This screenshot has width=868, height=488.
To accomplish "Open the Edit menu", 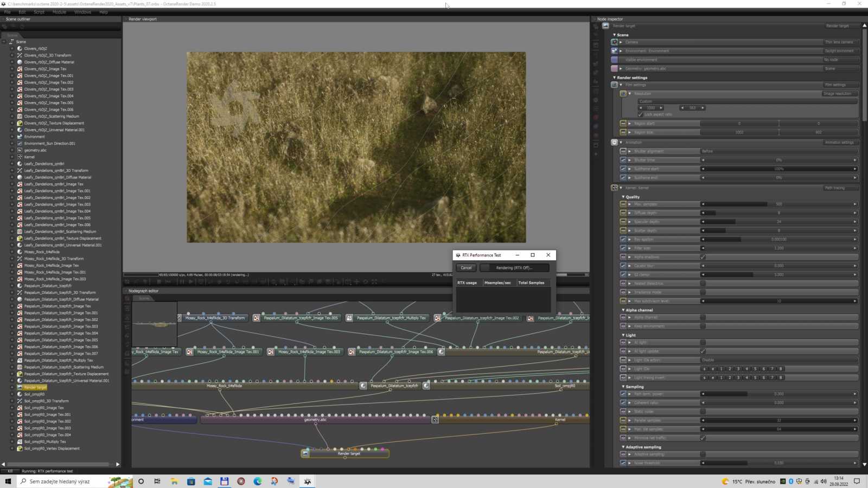I will coord(22,12).
